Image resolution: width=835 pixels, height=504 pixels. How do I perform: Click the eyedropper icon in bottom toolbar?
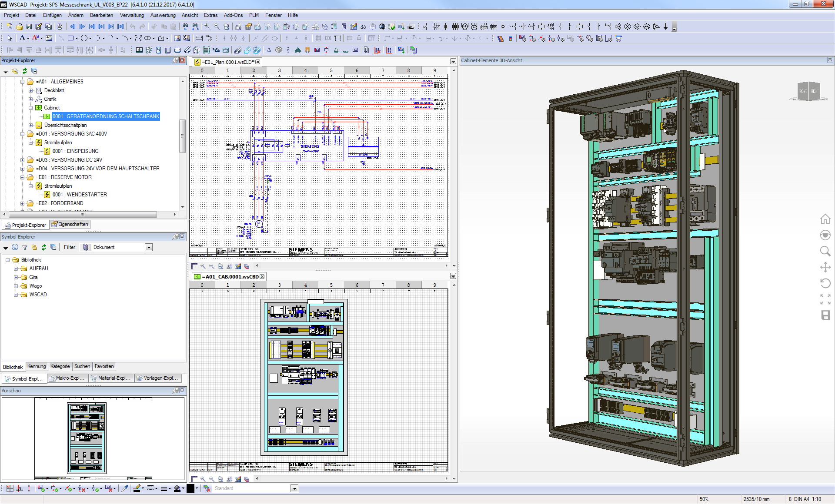pos(125,488)
